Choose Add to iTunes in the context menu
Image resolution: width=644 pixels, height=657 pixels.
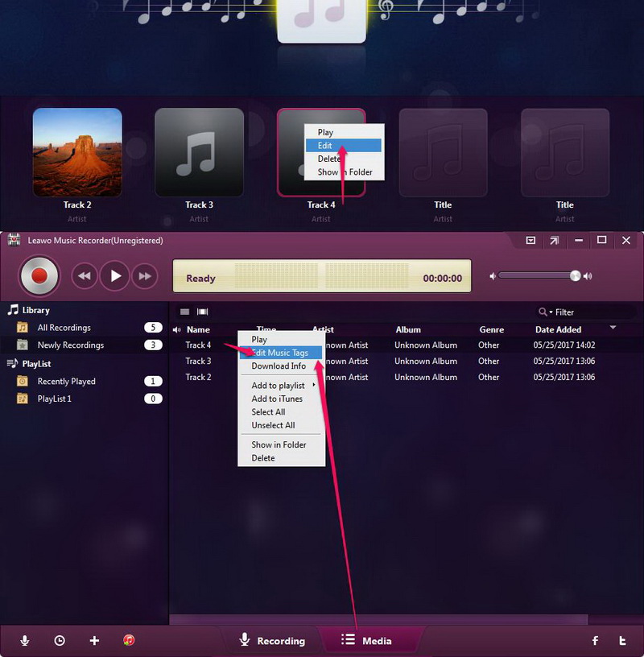click(x=281, y=399)
